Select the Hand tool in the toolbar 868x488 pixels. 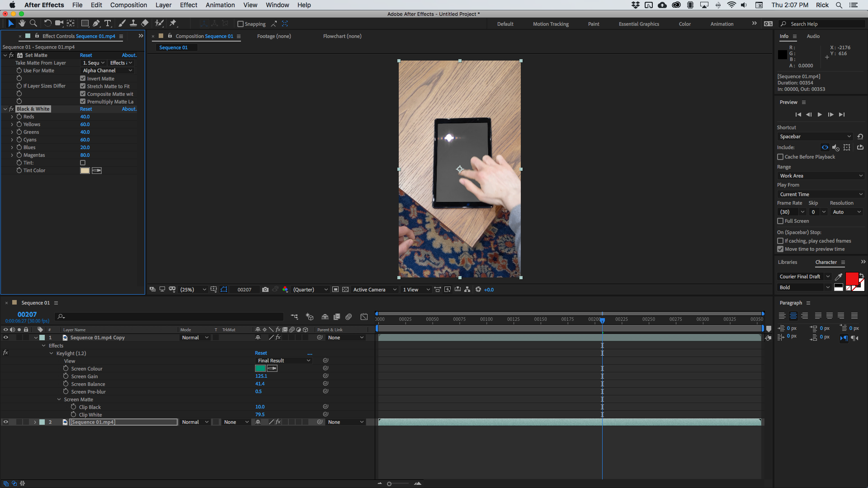pyautogui.click(x=21, y=23)
